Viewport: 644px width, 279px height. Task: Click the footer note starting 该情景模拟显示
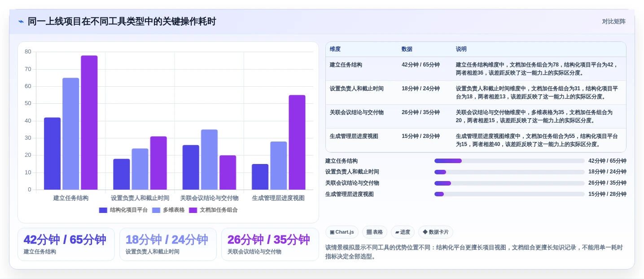point(474,252)
